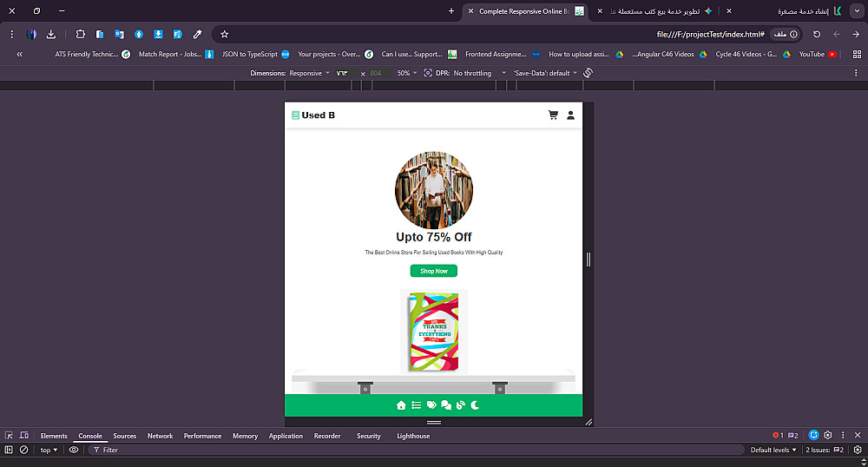The height and width of the screenshot is (467, 868).
Task: Open the apps grid icon in bookmarks bar
Action: tap(857, 54)
